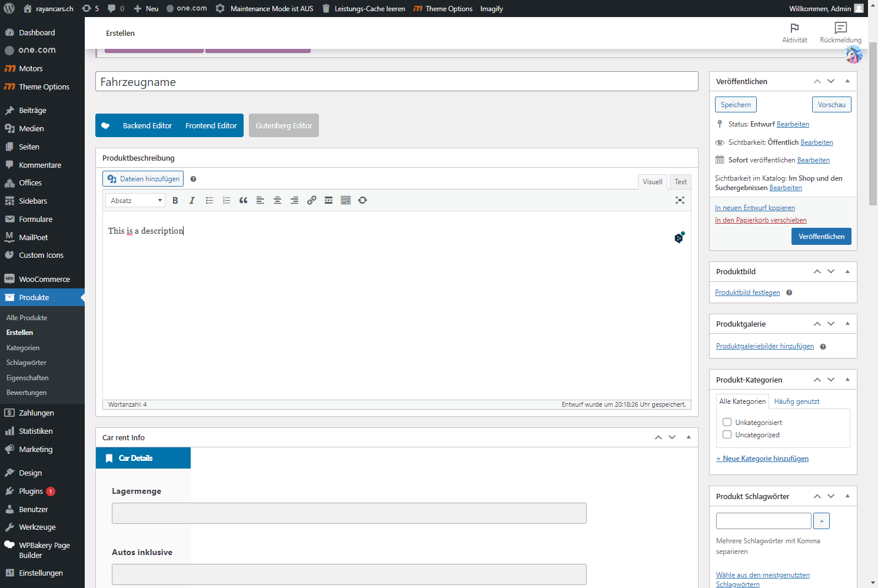Click the Lagermenge input field
Screen dimensions: 878x588
point(349,513)
